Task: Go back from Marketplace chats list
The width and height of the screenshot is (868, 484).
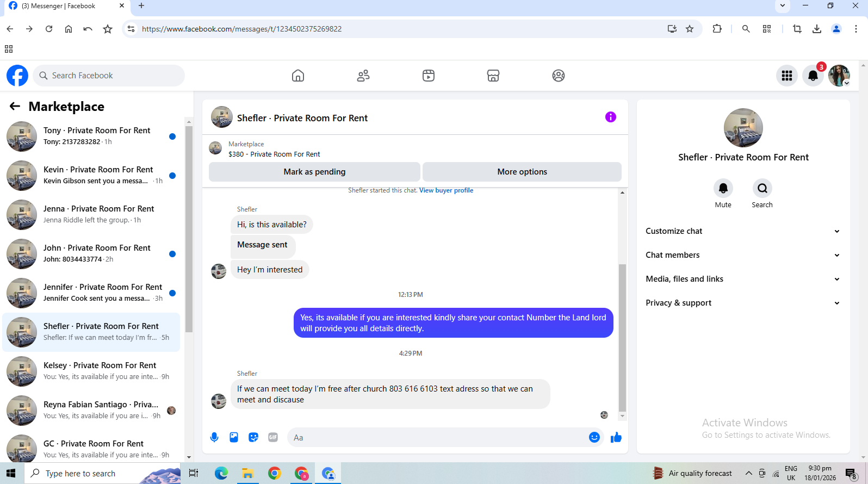Action: (x=15, y=107)
